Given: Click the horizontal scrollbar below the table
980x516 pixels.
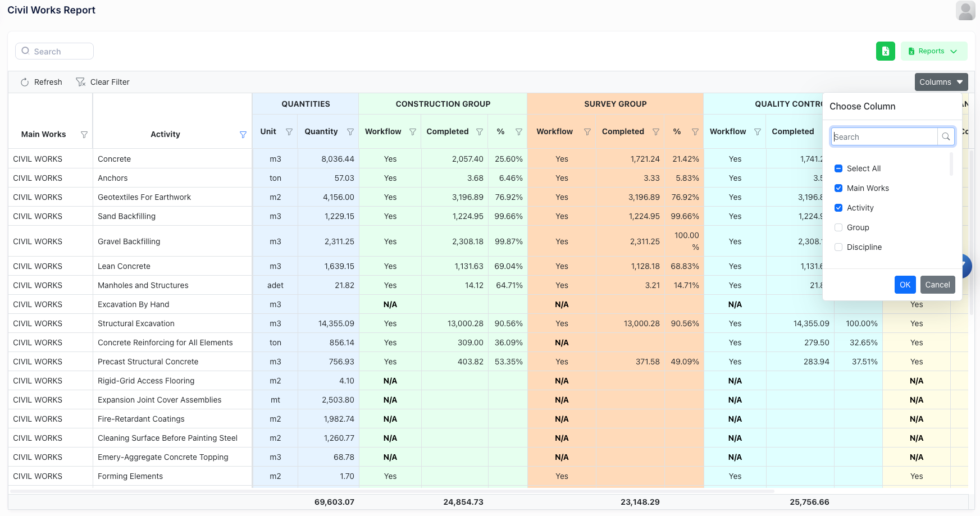Looking at the screenshot, I should coord(392,491).
